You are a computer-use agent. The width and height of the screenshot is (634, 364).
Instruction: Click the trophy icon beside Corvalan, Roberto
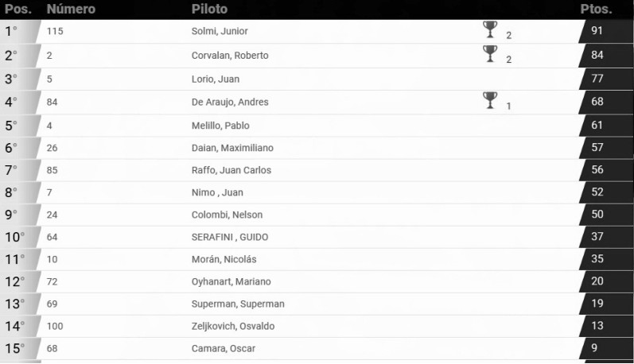click(x=490, y=54)
